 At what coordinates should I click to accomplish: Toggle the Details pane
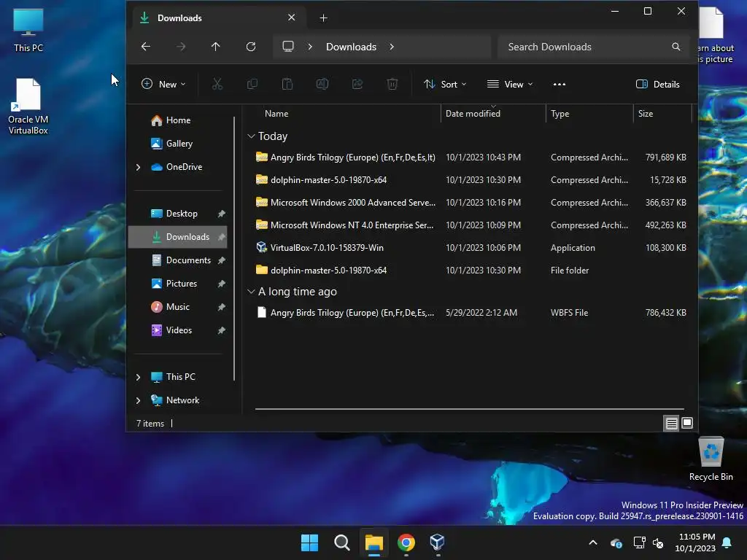coord(657,85)
